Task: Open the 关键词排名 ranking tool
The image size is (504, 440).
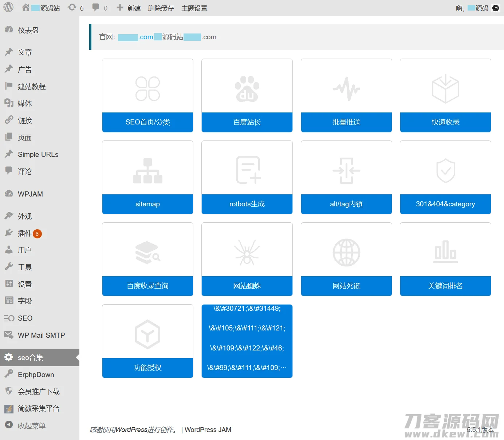Action: [445, 286]
